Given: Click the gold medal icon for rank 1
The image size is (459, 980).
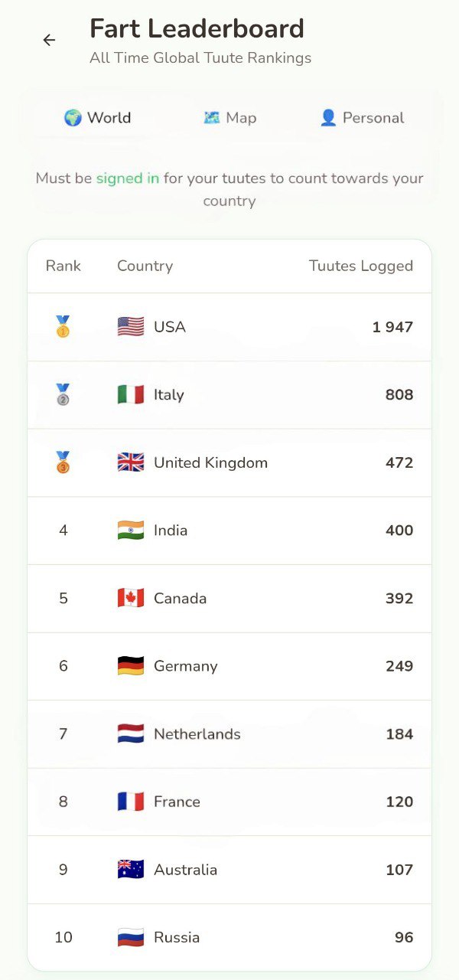Looking at the screenshot, I should pyautogui.click(x=63, y=327).
